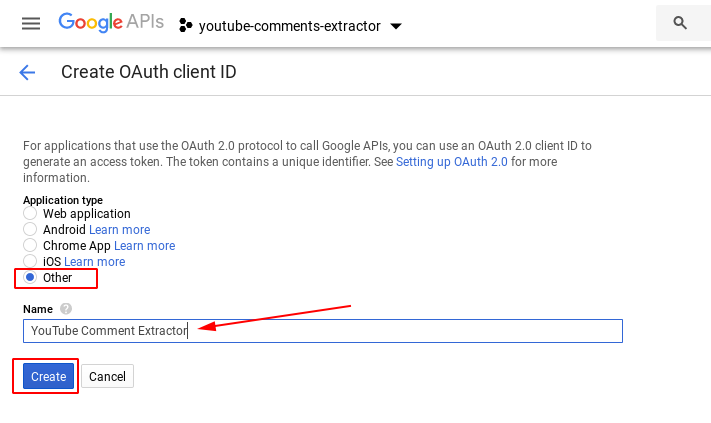
Task: Click the project hexagon dots icon
Action: click(186, 25)
